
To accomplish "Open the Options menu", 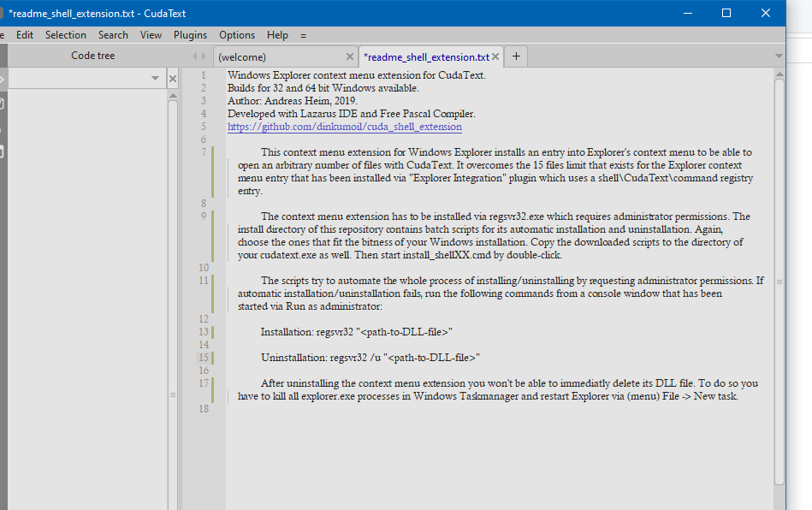I will [x=237, y=35].
